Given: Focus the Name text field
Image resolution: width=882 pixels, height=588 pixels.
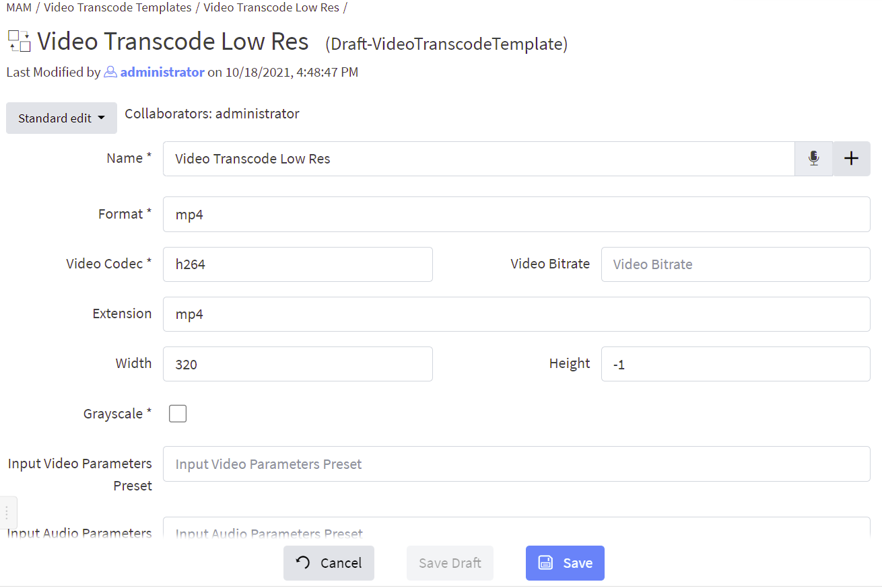Looking at the screenshot, I should tap(478, 159).
